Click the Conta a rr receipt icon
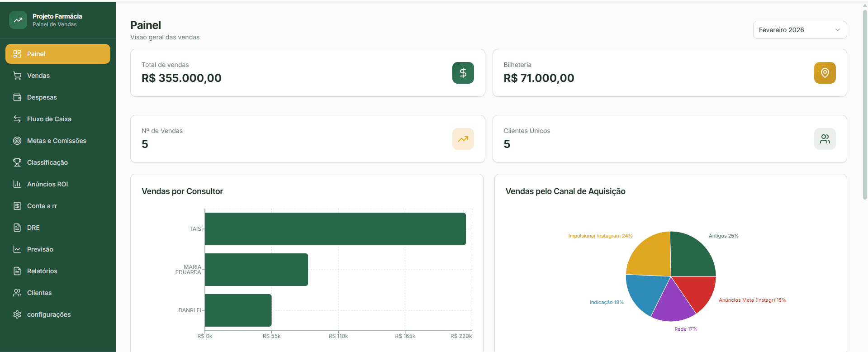Viewport: 868px width, 352px height. tap(17, 206)
